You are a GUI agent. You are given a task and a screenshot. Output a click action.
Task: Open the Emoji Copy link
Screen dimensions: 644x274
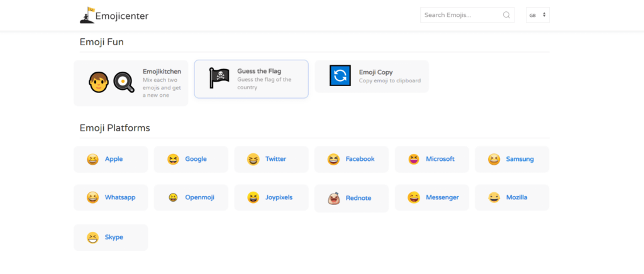click(376, 73)
